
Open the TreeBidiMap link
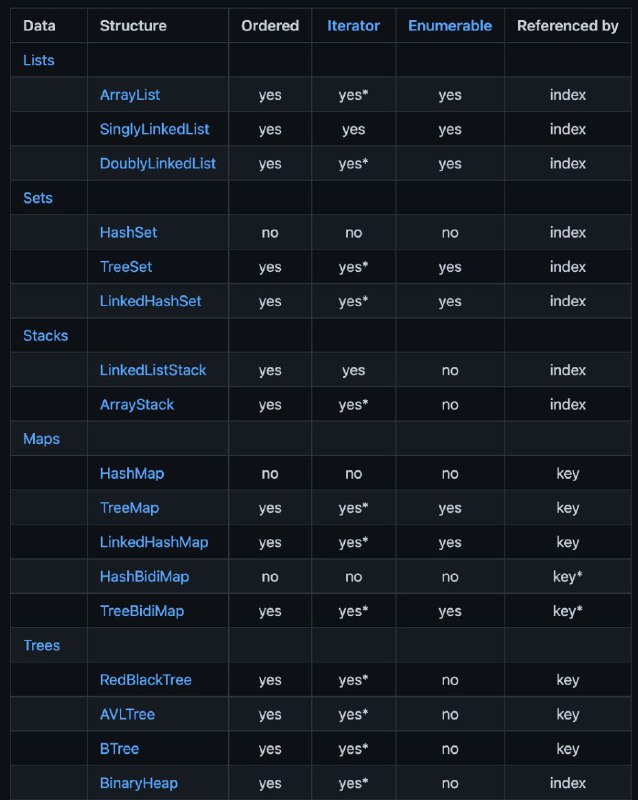click(142, 611)
